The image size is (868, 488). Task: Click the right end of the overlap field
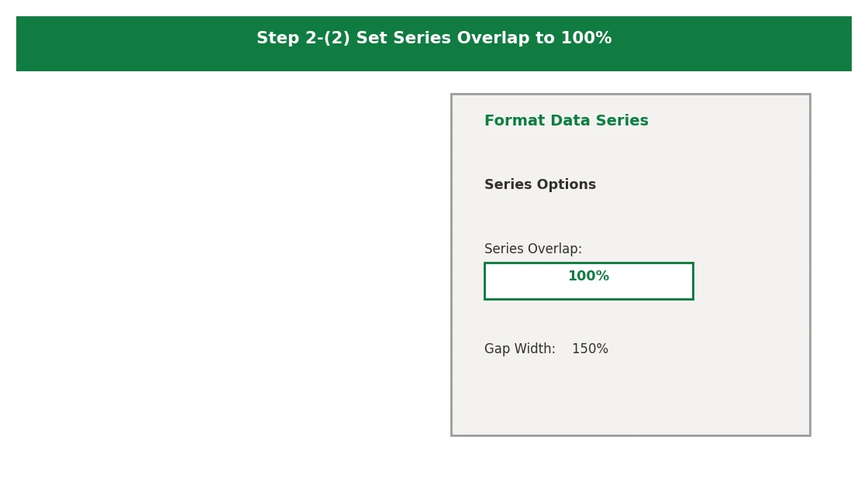click(x=693, y=281)
